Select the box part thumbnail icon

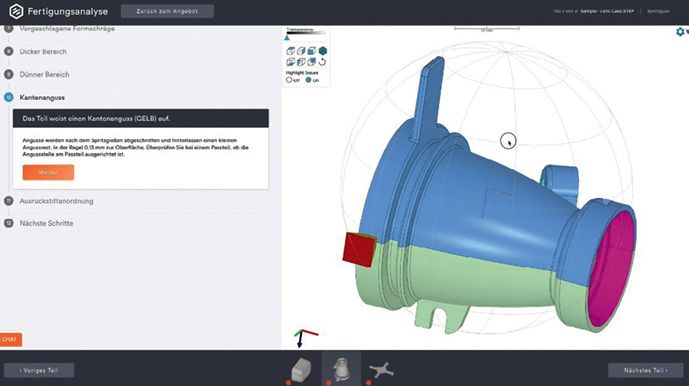(x=301, y=369)
